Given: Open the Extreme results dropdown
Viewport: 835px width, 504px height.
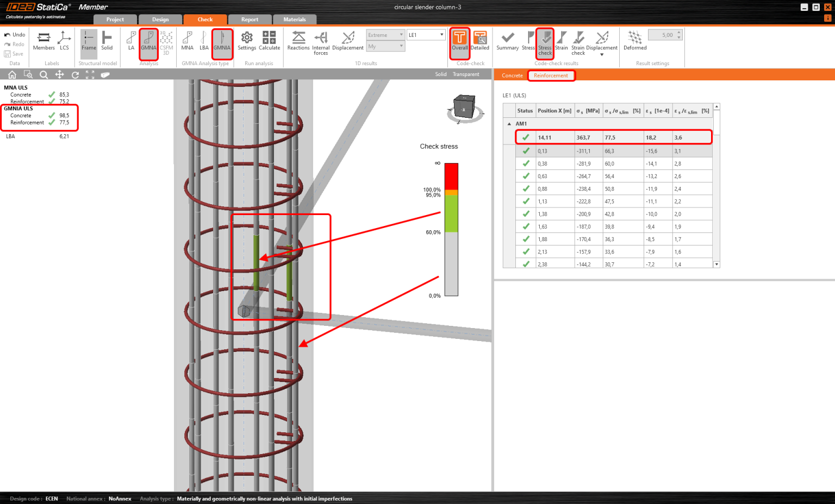Looking at the screenshot, I should [x=385, y=34].
